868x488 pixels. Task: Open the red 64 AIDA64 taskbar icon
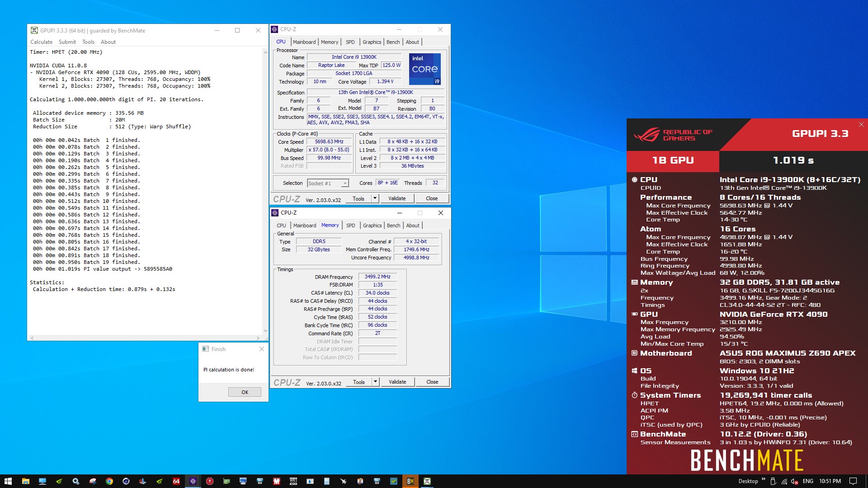[176, 481]
